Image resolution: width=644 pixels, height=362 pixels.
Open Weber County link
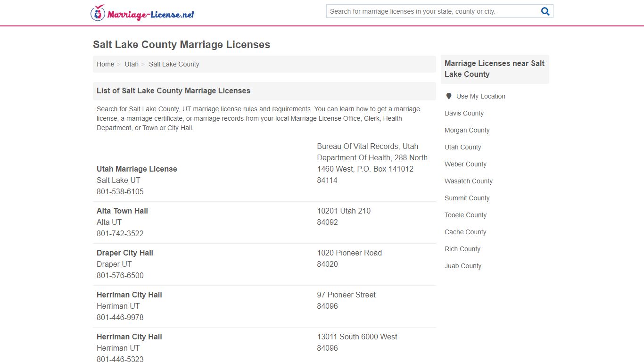[x=465, y=164]
